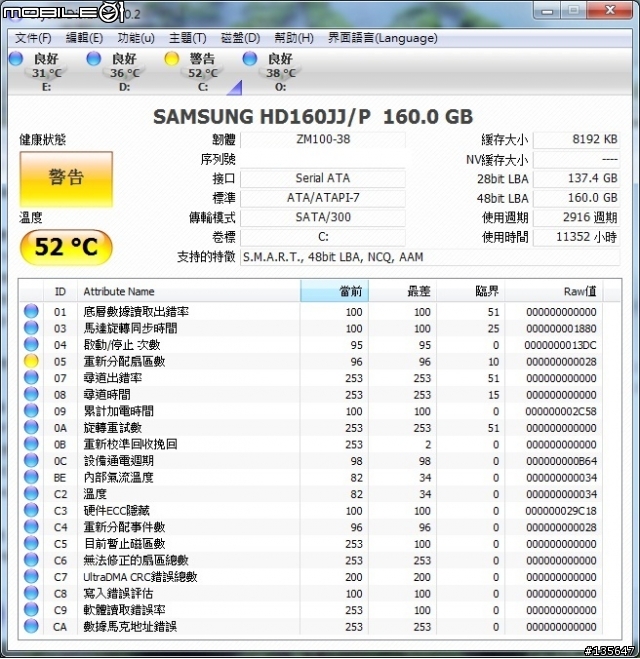Screen dimensions: 640x659
Task: Click yellow warning icon for attribute 05
Action: pyautogui.click(x=31, y=361)
